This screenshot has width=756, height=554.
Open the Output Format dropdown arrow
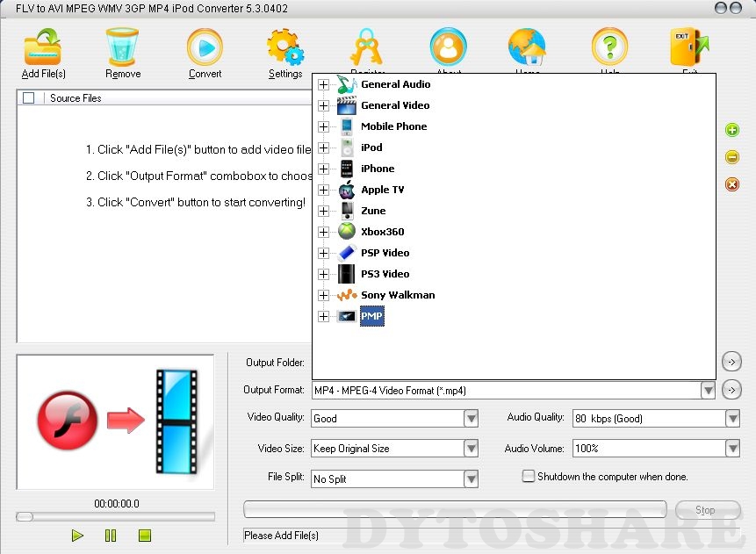708,390
